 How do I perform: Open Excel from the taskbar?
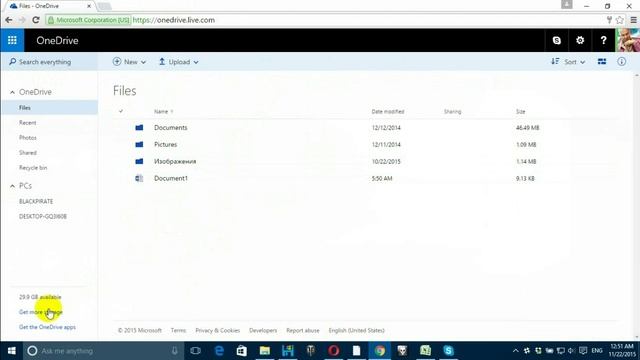point(425,351)
